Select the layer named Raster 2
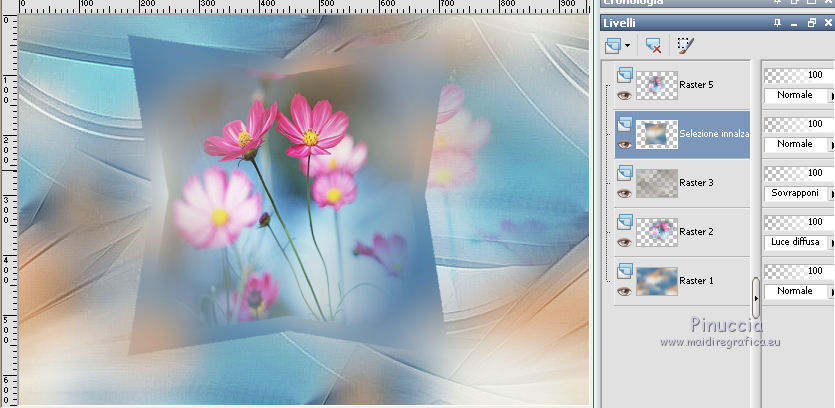This screenshot has height=408, width=835. pyautogui.click(x=696, y=232)
